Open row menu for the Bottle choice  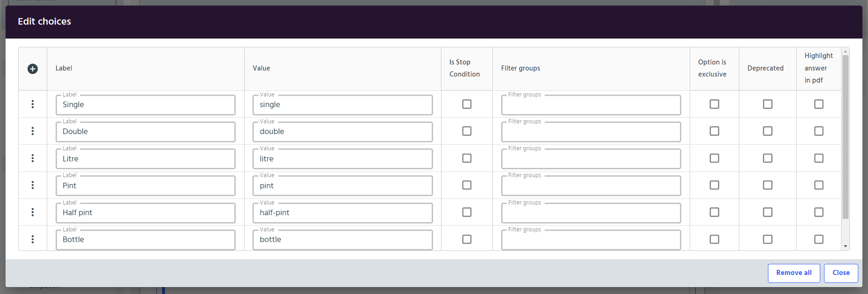coord(32,239)
